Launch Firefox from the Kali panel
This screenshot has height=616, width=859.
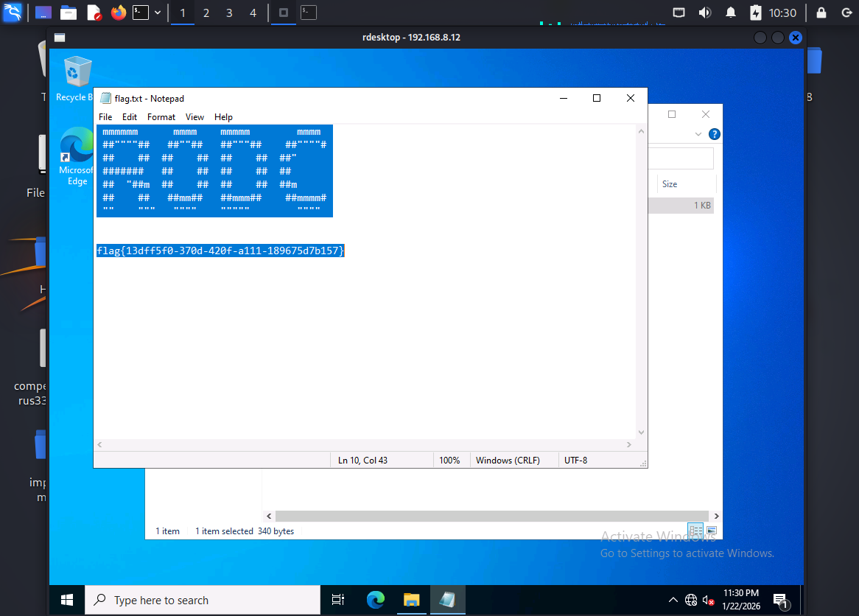pos(119,13)
